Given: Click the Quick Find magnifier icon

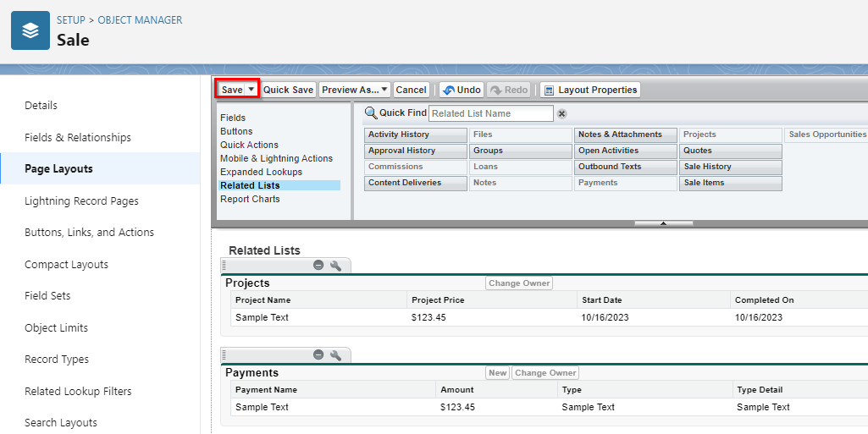Looking at the screenshot, I should 371,113.
